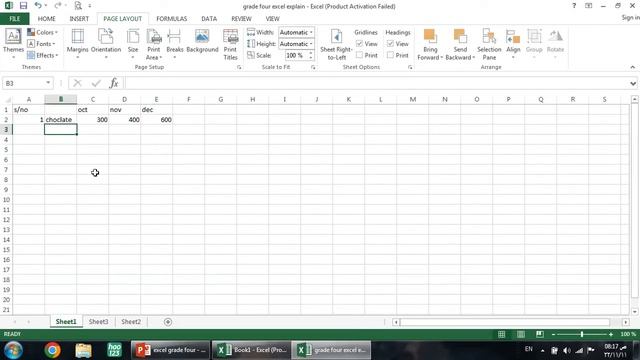Click zoom out minus button
This screenshot has width=640, height=360.
pyautogui.click(x=553, y=334)
